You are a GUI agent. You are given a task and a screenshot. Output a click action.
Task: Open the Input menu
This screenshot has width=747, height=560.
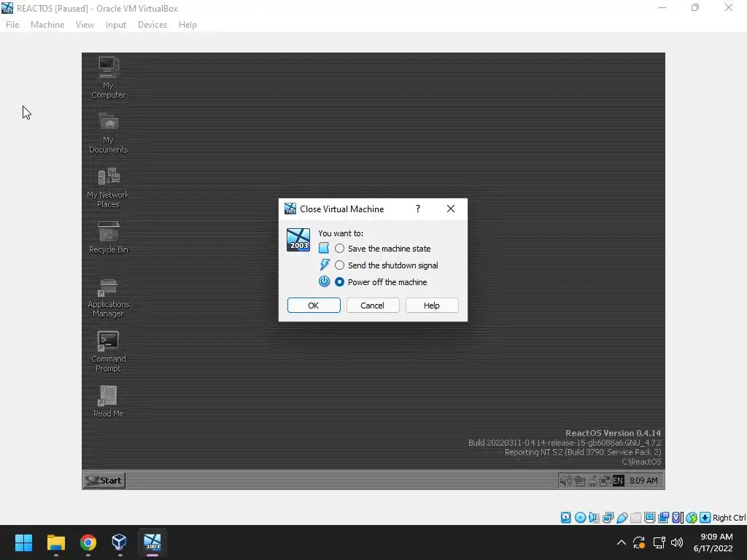[x=116, y=25]
